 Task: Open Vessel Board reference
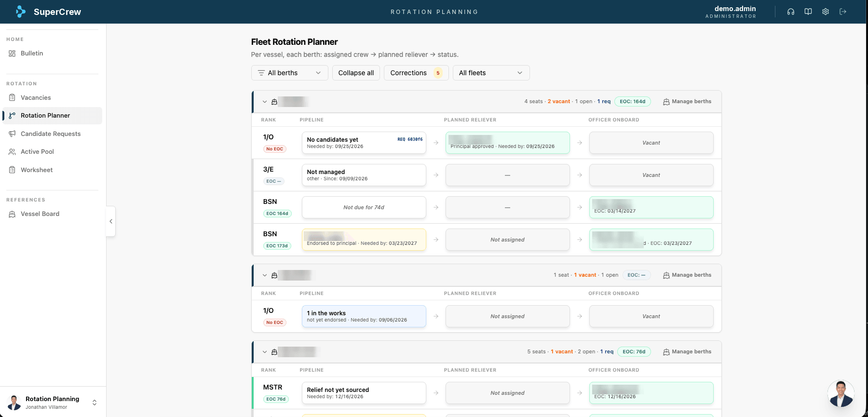pyautogui.click(x=52, y=214)
